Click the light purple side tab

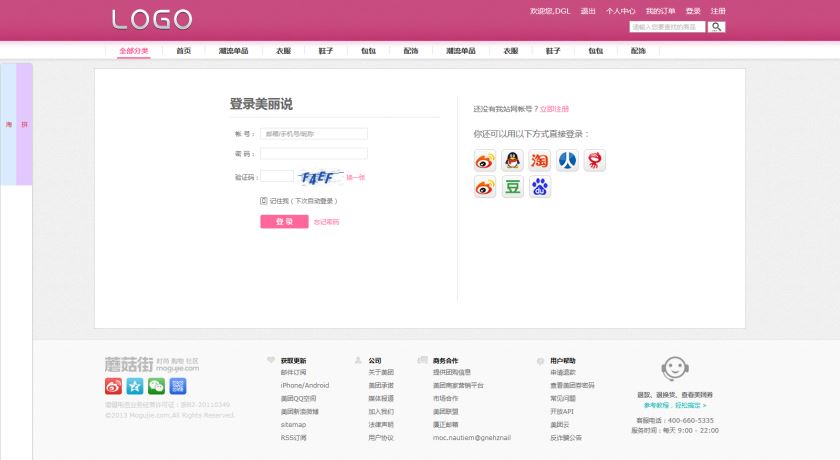pyautogui.click(x=25, y=124)
